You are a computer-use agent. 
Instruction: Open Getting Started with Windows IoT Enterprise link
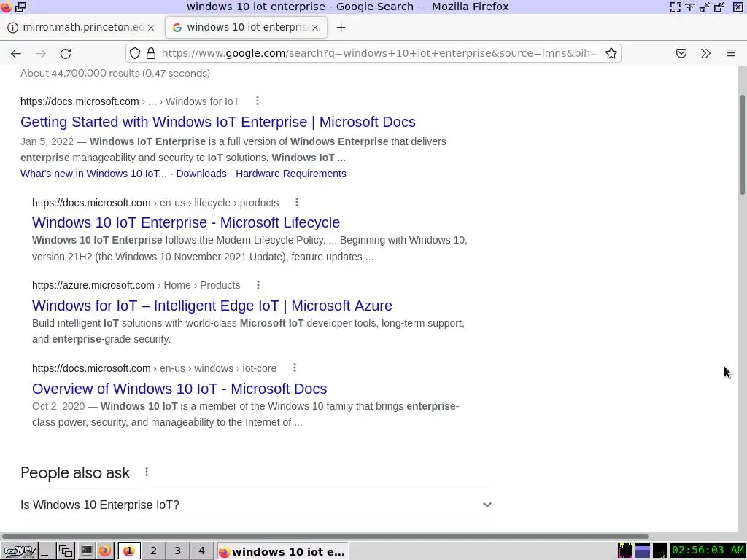pyautogui.click(x=217, y=122)
